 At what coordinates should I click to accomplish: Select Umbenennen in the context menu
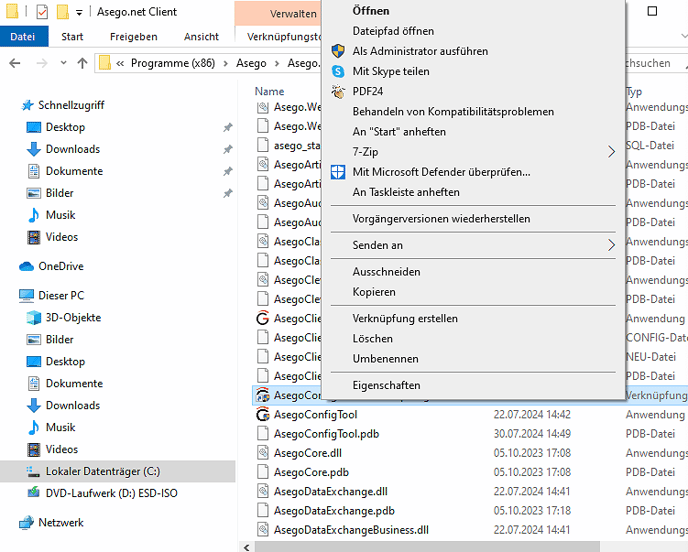click(x=385, y=358)
